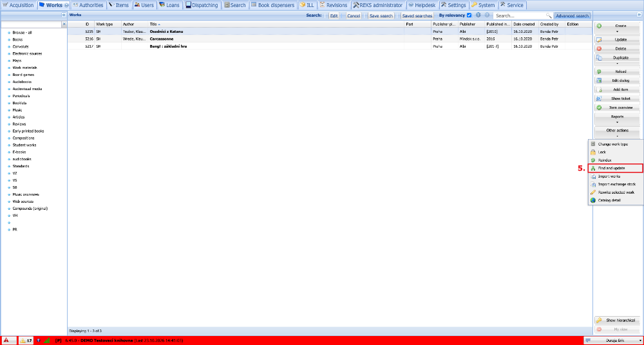The height and width of the screenshot is (345, 644).
Task: Open the Acquisition tab
Action: click(x=18, y=5)
